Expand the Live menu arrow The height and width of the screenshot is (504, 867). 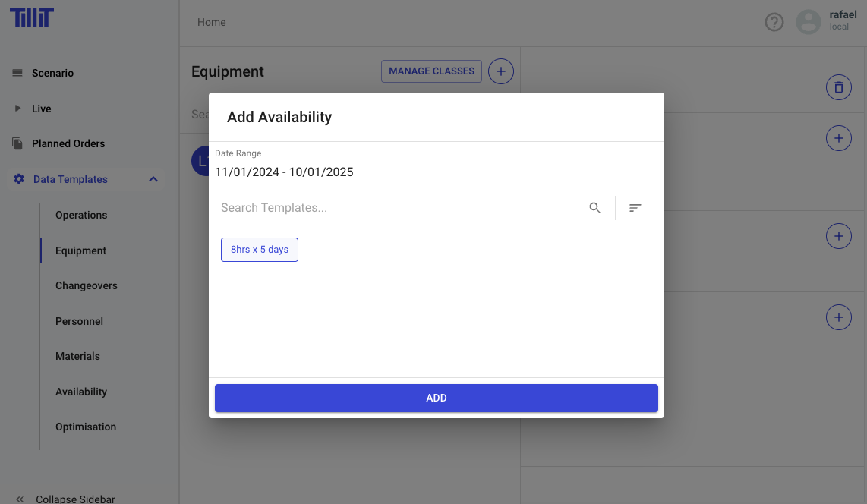pos(17,109)
